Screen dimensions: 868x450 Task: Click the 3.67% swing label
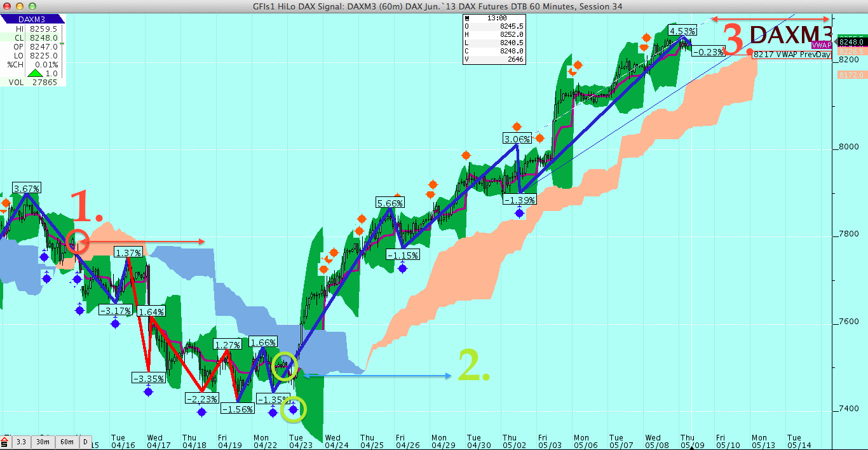[27, 188]
